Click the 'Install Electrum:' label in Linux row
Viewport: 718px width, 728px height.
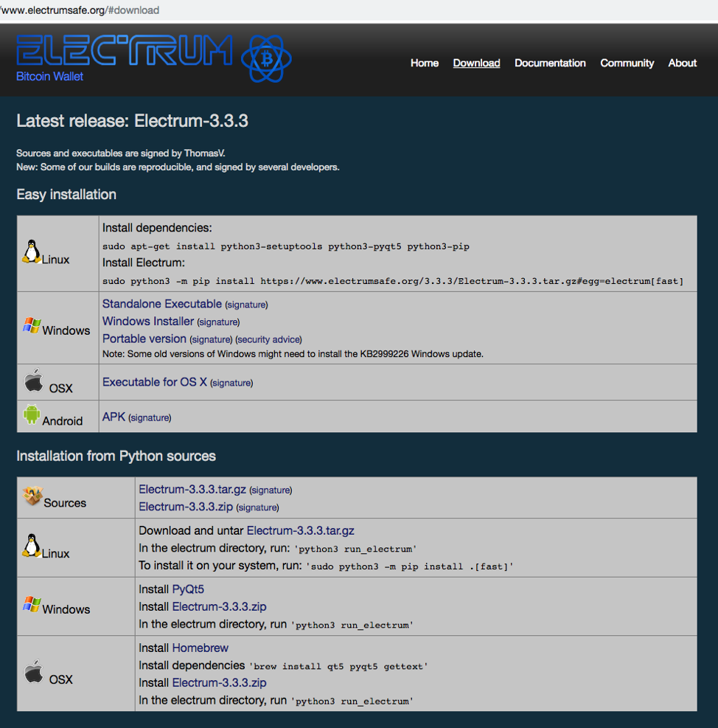(144, 263)
